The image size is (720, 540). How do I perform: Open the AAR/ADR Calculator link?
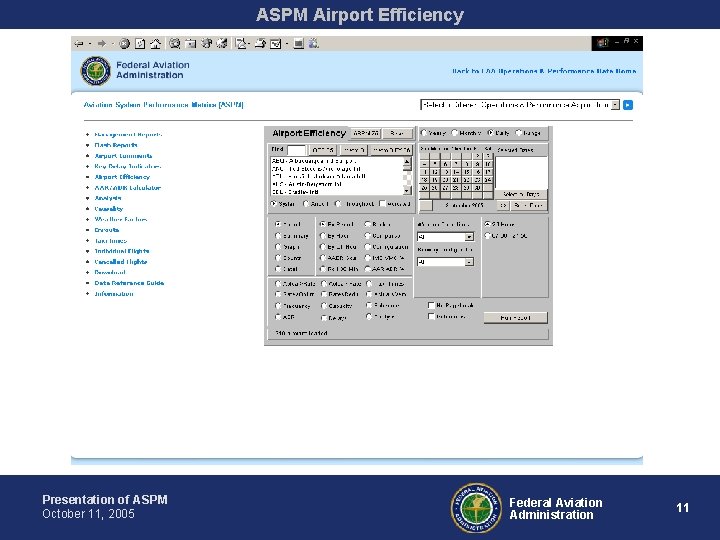coord(128,187)
